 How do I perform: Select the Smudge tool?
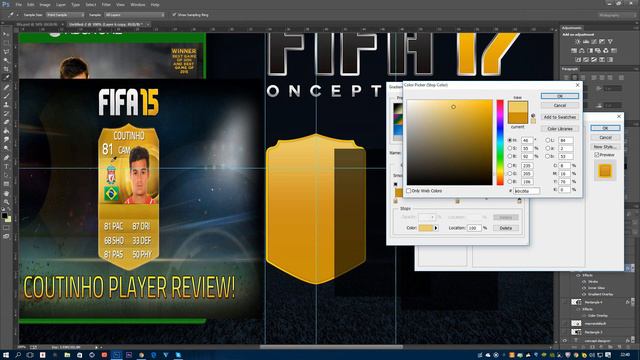pyautogui.click(x=6, y=140)
